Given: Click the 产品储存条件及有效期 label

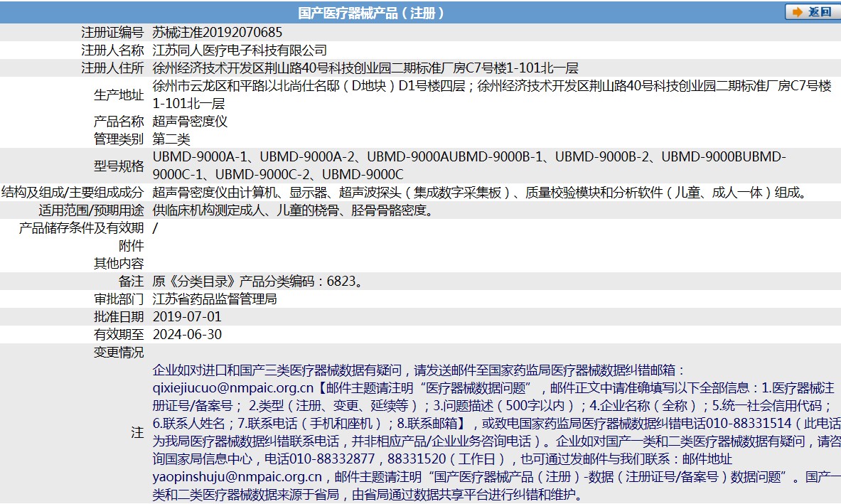Looking at the screenshot, I should tap(82, 228).
